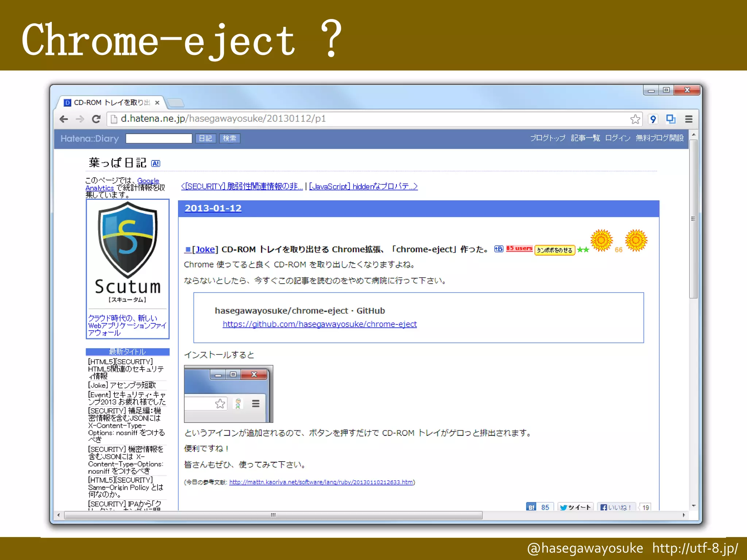Minimize the Chrome window
The height and width of the screenshot is (560, 747).
tap(651, 90)
